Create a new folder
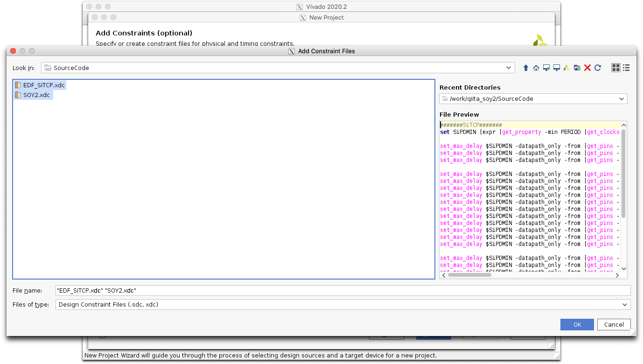643x364 pixels. click(577, 68)
